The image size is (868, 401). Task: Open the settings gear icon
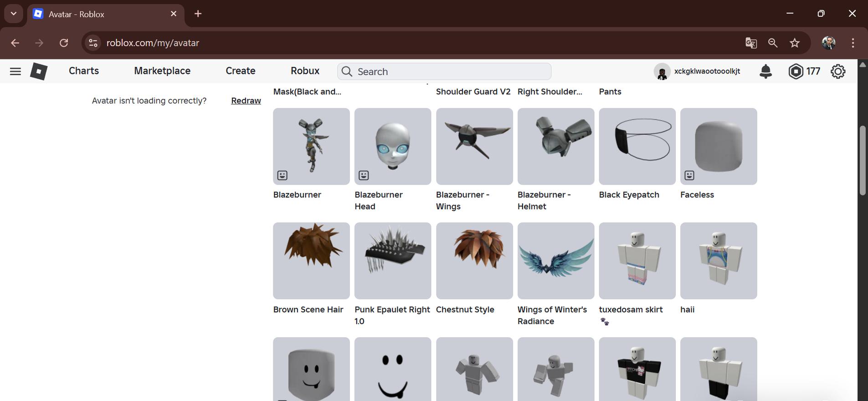click(837, 72)
